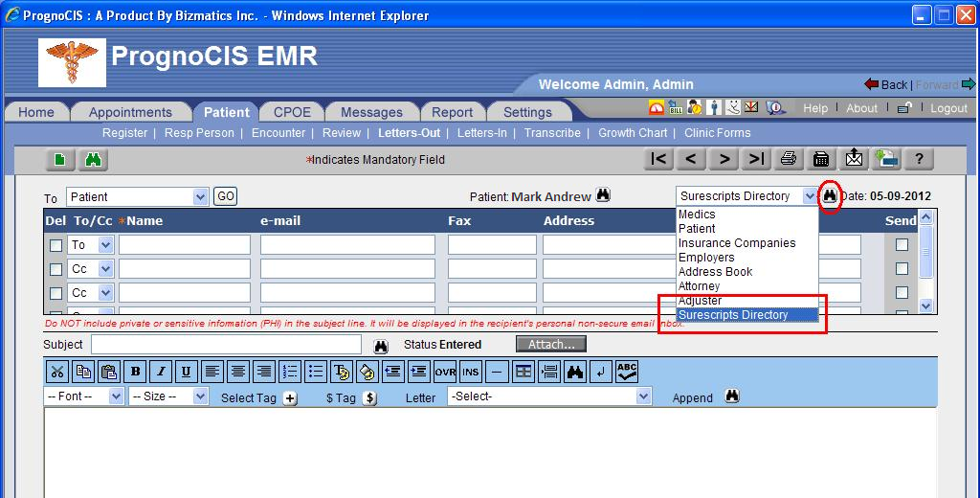
Task: Open patient search binoculars next to Mark Andrew
Action: 603,194
